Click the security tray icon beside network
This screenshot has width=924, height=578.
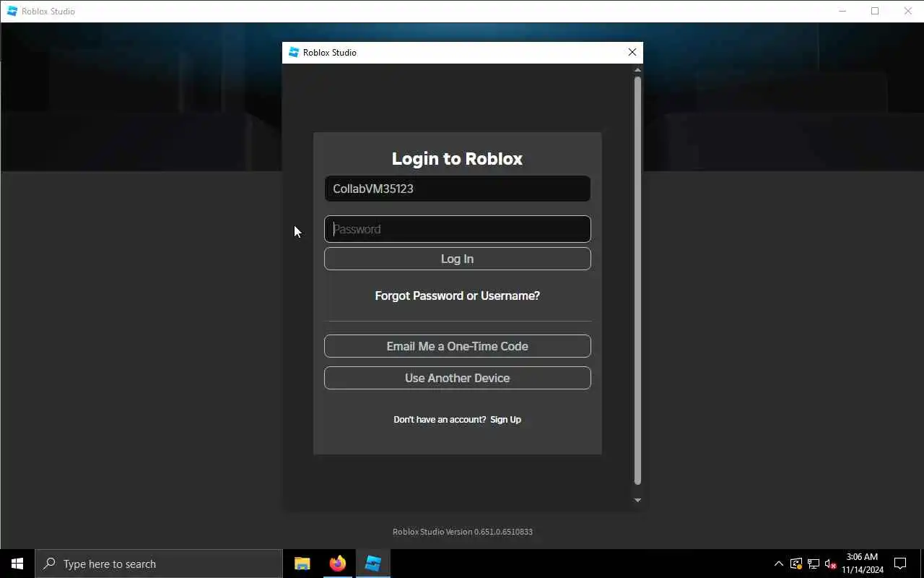[x=796, y=564]
